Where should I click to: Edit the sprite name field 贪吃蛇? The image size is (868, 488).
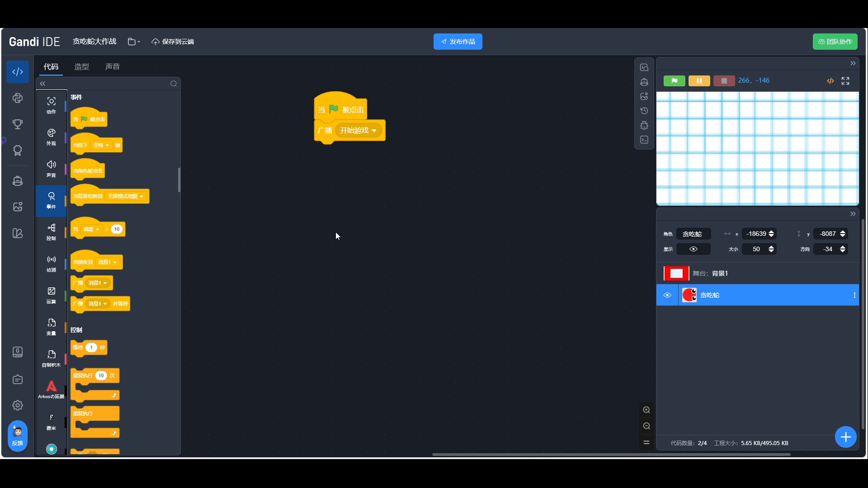tap(693, 234)
